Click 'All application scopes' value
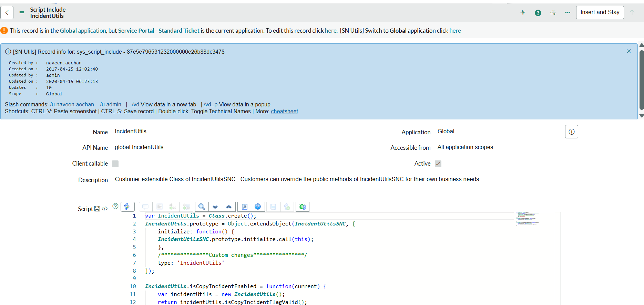Image resolution: width=644 pixels, height=305 pixels. coord(465,147)
